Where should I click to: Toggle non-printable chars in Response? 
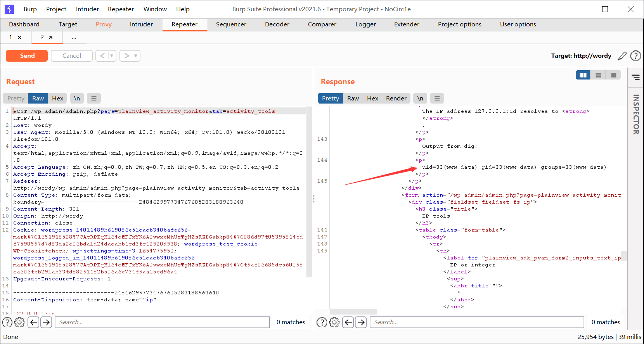click(420, 99)
